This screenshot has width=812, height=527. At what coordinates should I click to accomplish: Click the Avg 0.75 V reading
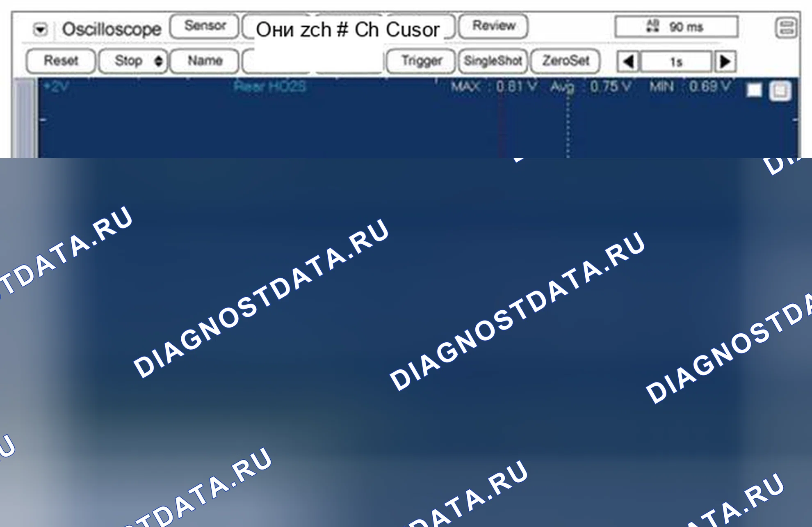[x=591, y=87]
